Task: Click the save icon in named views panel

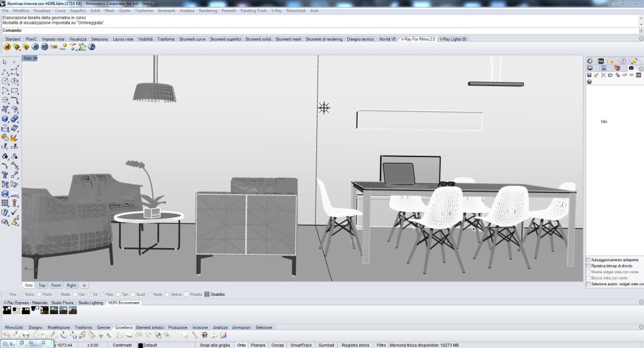Action: 589,75
